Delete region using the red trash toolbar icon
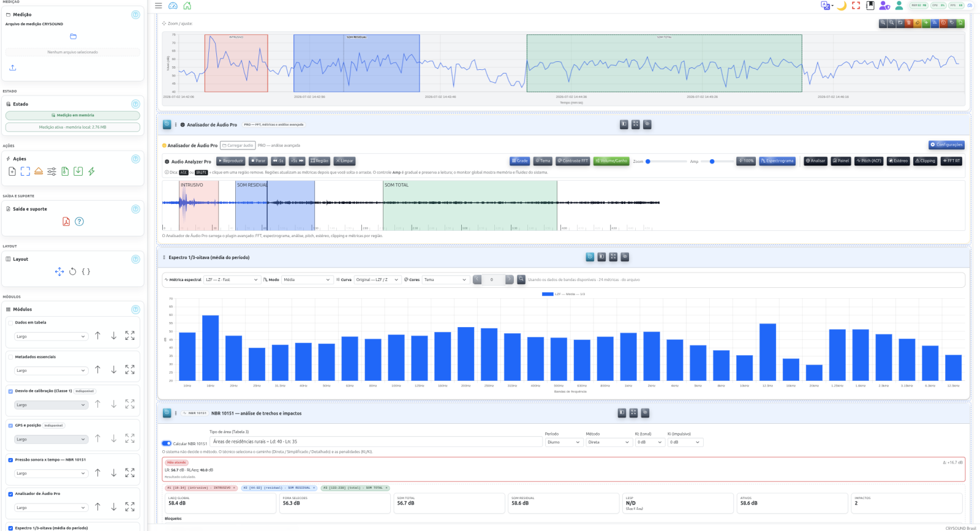Image resolution: width=980 pixels, height=531 pixels. coord(909,23)
